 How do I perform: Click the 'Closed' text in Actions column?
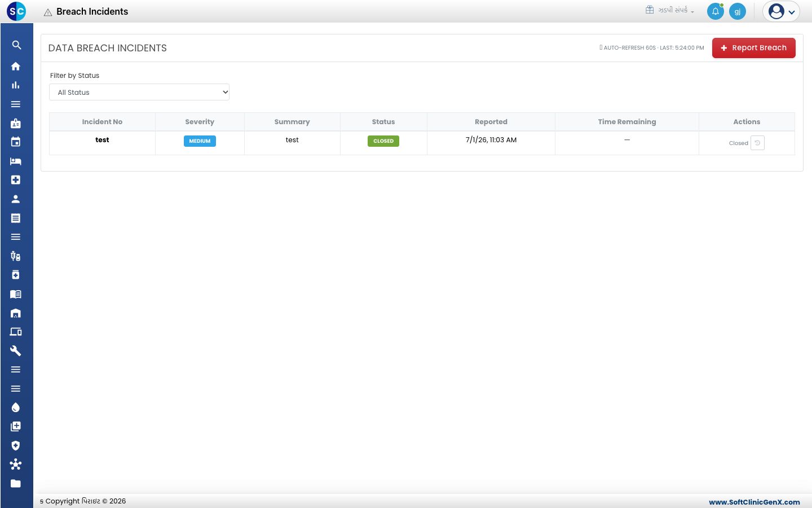click(738, 143)
